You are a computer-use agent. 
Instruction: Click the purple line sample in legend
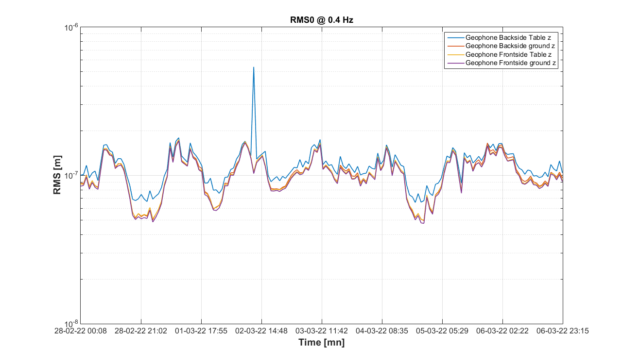coord(455,64)
